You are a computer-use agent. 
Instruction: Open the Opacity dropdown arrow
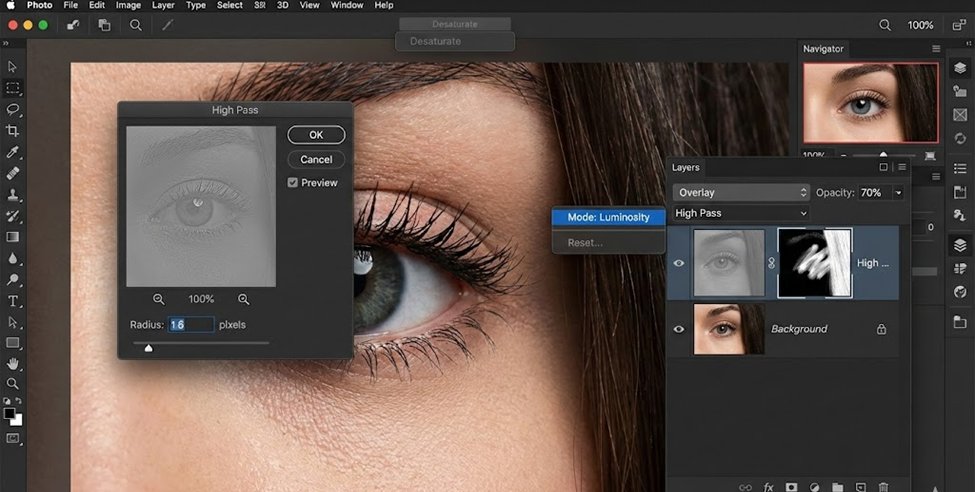[898, 193]
